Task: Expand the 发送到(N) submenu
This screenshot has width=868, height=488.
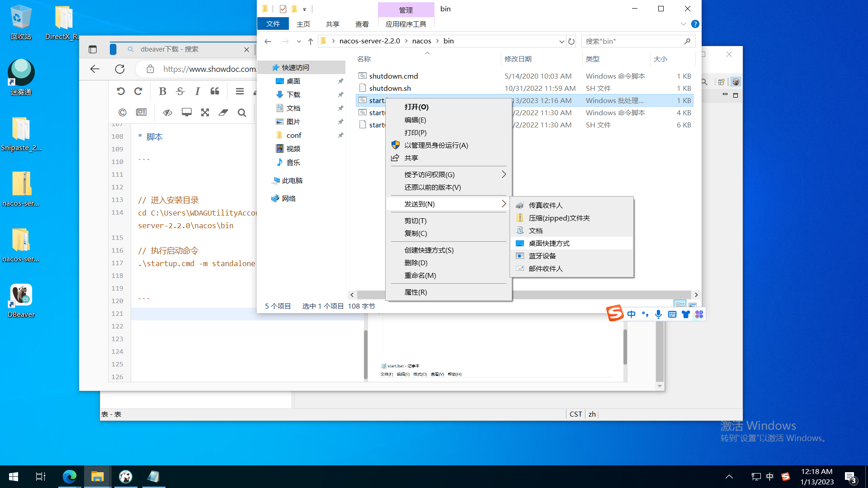Action: pos(448,204)
